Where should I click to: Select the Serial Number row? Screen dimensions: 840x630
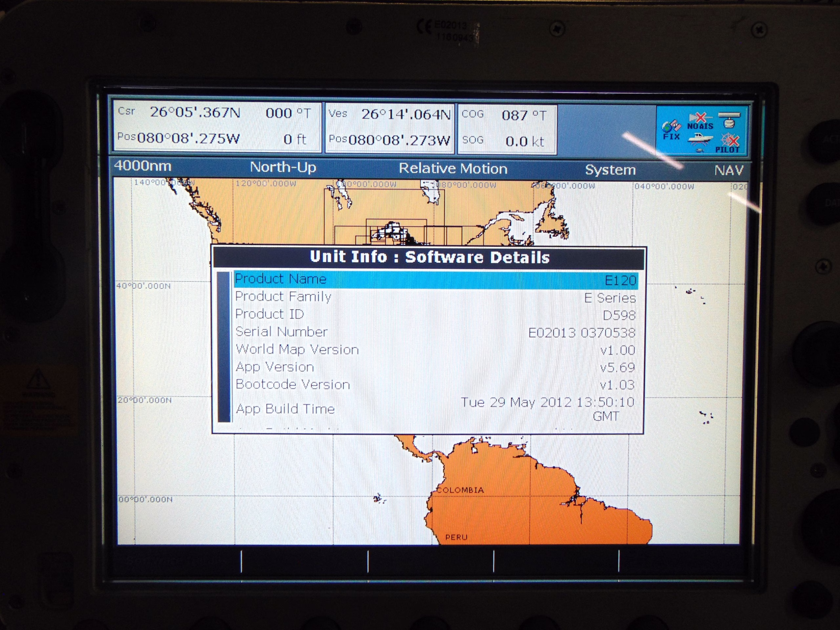click(x=435, y=332)
